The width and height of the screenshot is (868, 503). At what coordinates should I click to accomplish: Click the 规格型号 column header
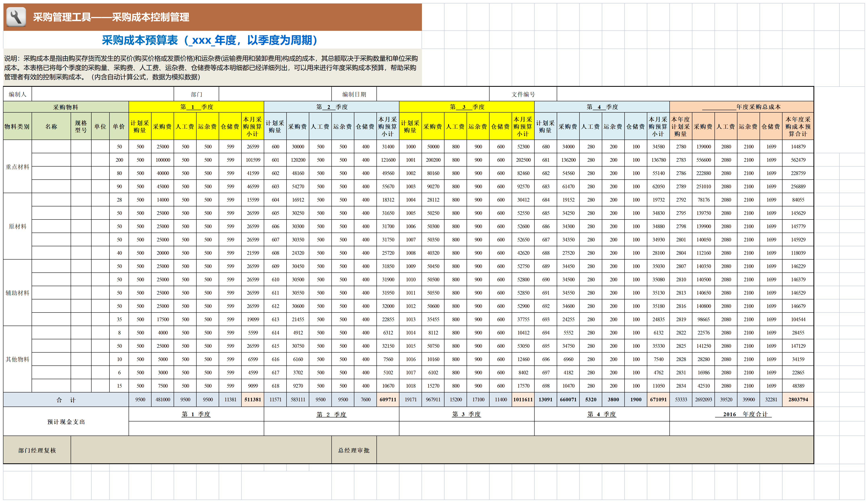[x=81, y=126]
